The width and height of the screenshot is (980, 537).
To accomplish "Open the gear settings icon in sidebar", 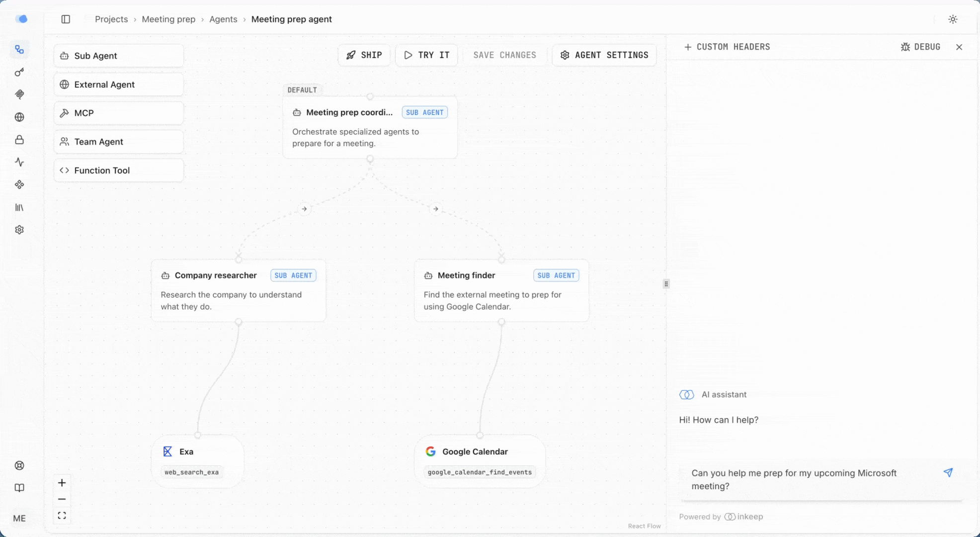I will pyautogui.click(x=19, y=230).
